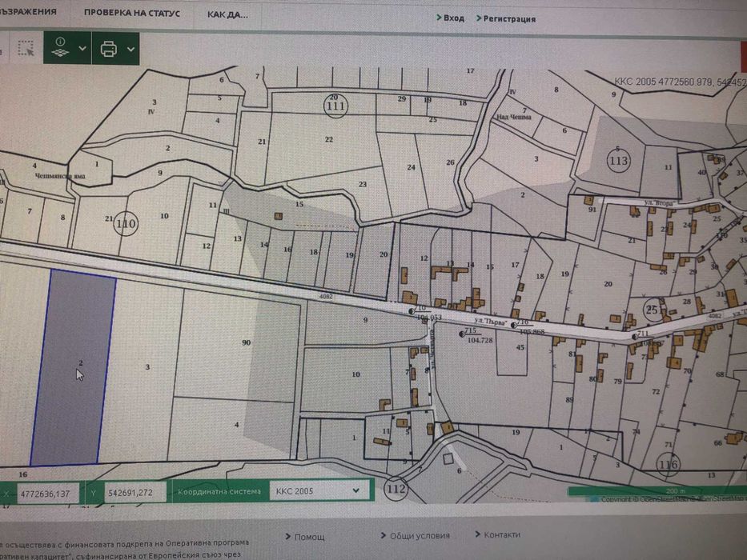
Task: Select highlighted parcel 2 on the map
Action: [74, 366]
